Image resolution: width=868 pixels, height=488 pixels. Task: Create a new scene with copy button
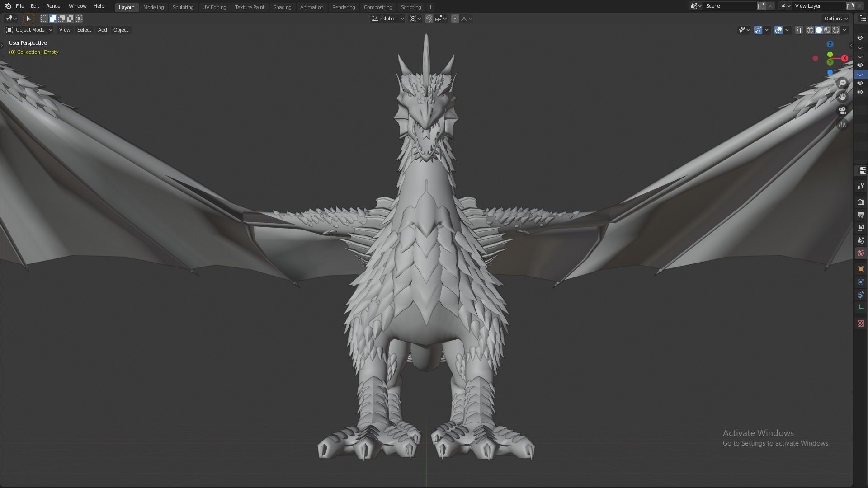761,6
